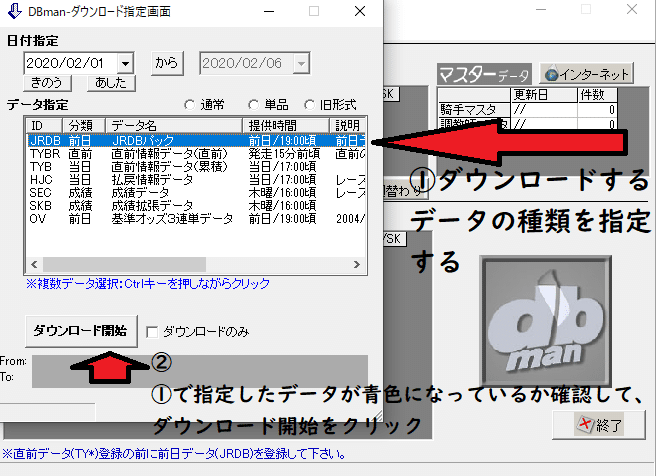Screen dimensions: 656x476
Task: Click the 騎手マスタ row in master table
Action: point(527,110)
